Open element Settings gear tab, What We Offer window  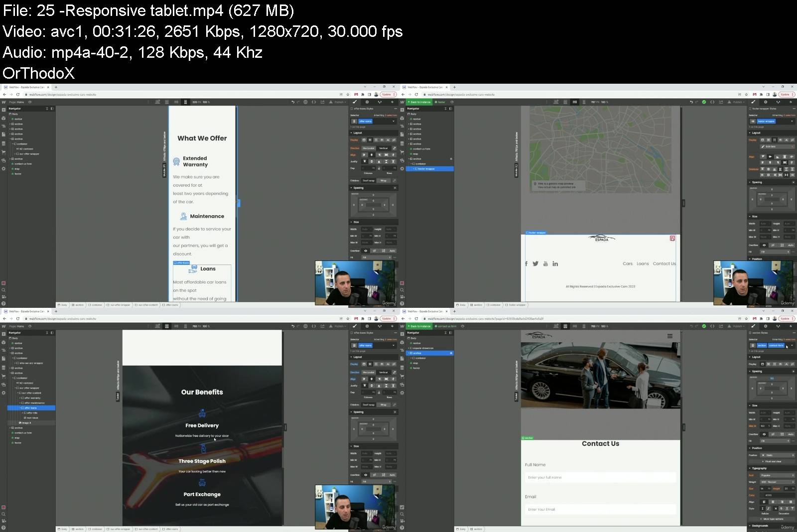point(367,102)
